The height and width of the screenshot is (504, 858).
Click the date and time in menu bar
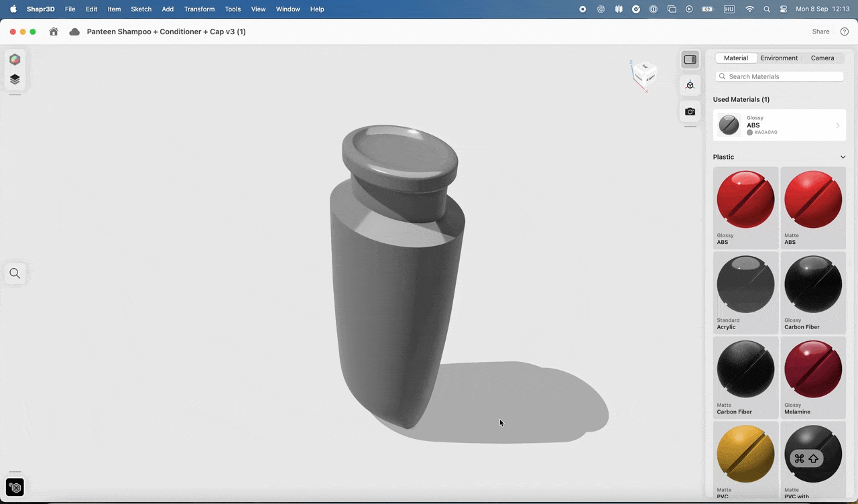click(822, 9)
